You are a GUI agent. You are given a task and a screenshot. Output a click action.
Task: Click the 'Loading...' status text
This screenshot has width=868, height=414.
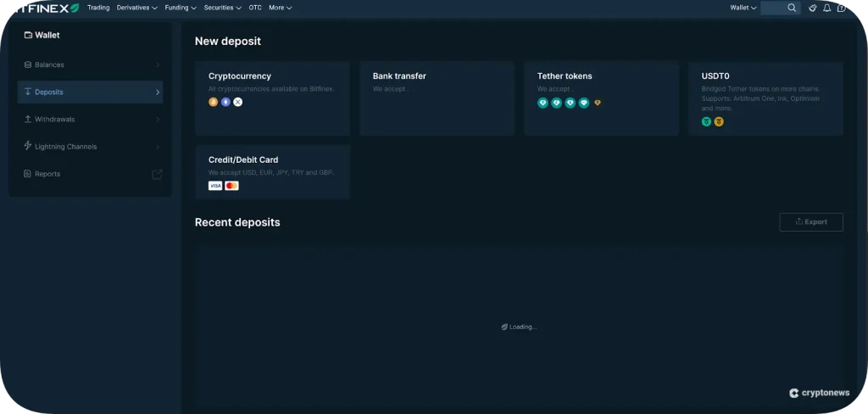click(523, 327)
